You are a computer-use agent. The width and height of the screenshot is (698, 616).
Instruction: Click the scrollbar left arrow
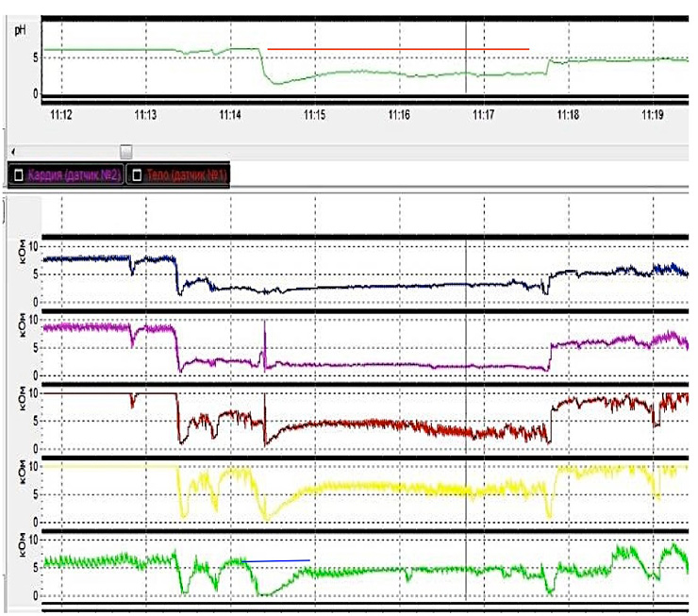coord(13,152)
